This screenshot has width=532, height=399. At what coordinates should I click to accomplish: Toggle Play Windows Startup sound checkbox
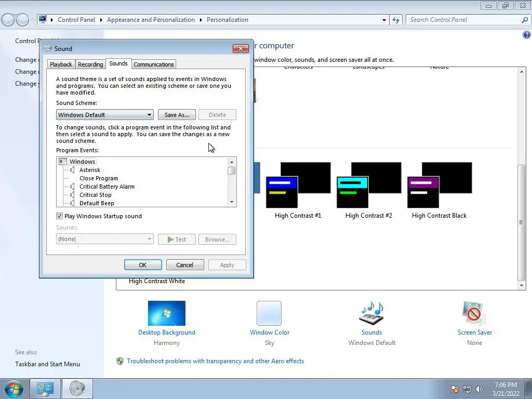59,216
